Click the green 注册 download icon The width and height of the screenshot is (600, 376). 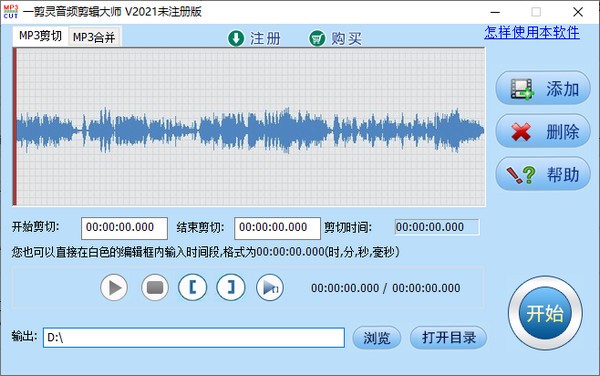pos(236,38)
